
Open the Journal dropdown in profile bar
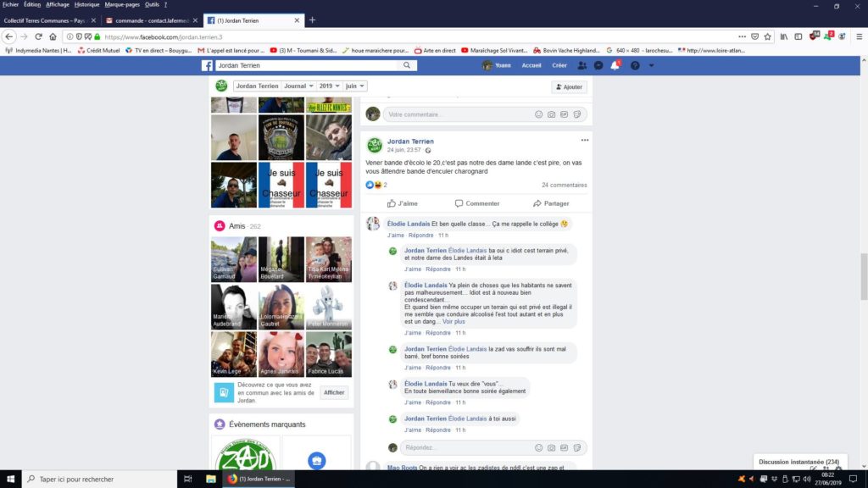(298, 86)
